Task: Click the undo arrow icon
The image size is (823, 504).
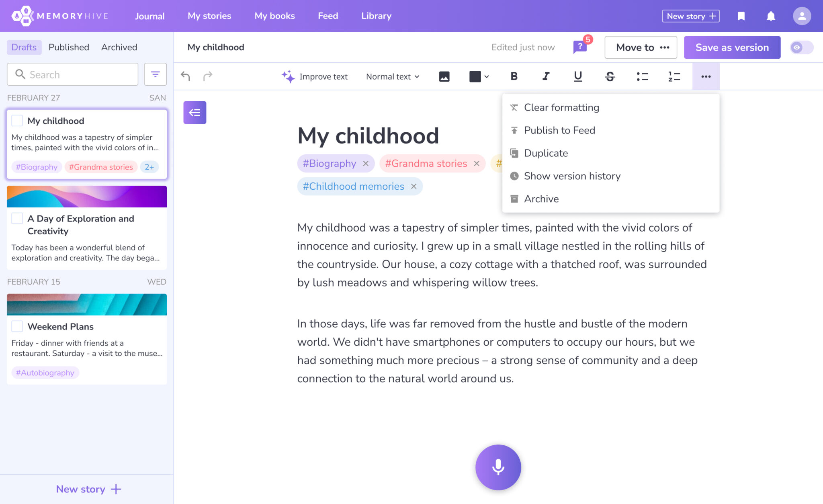Action: click(185, 76)
